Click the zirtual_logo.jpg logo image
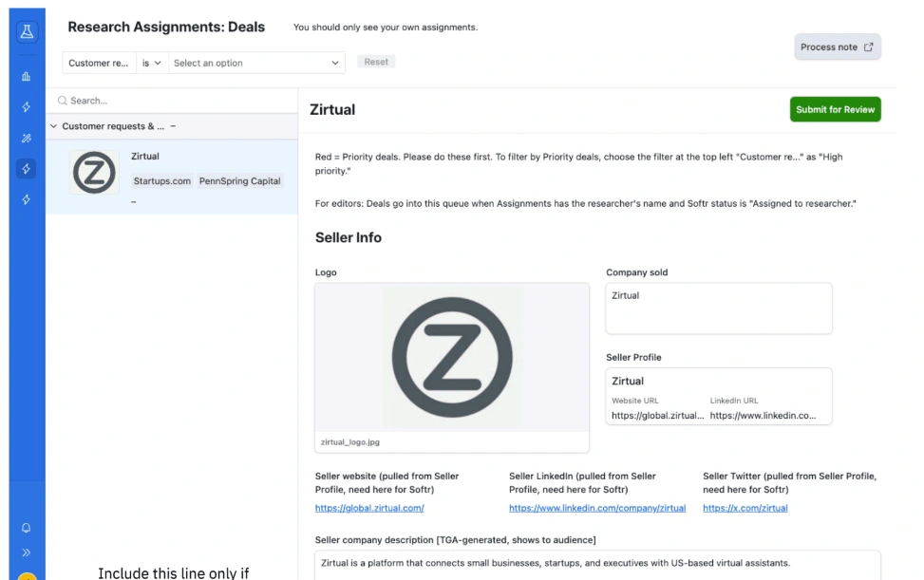The width and height of the screenshot is (924, 580). (x=452, y=358)
